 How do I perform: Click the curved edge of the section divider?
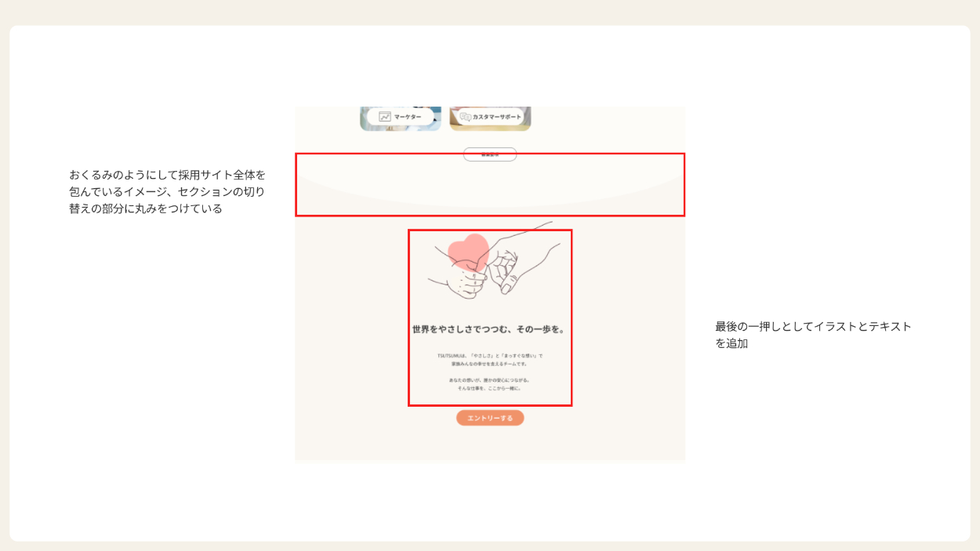pyautogui.click(x=490, y=208)
